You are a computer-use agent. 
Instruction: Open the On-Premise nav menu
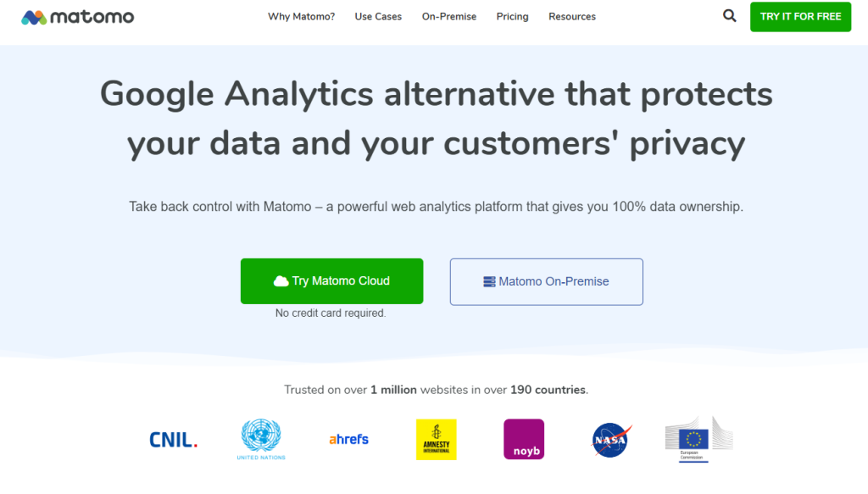click(x=449, y=17)
